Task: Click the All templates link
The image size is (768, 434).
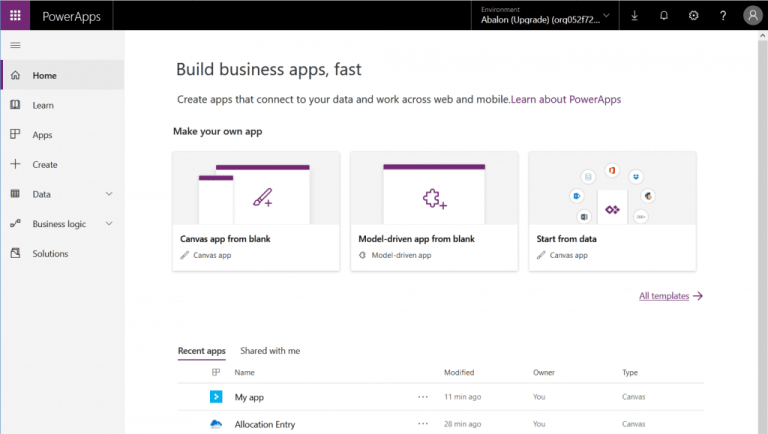Action: 670,296
